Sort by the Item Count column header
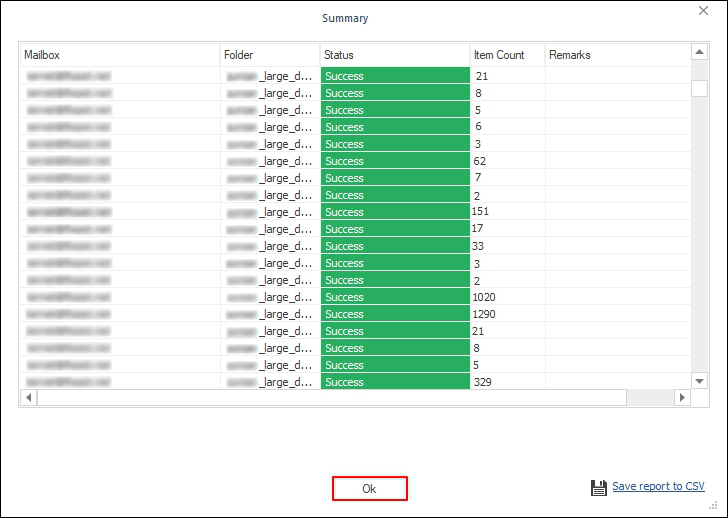 click(x=507, y=55)
